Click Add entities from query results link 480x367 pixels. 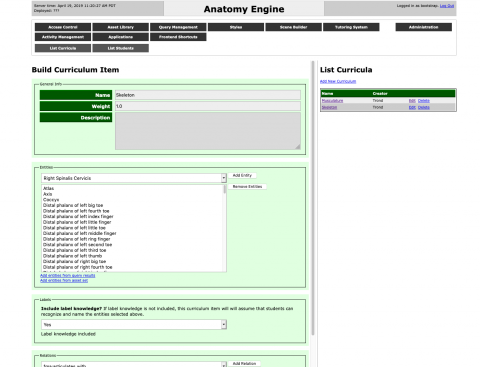[68, 276]
